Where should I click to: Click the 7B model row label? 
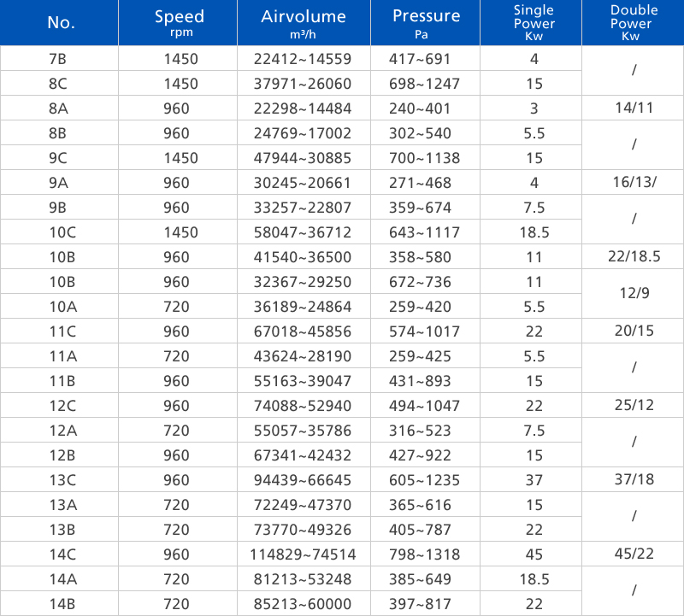click(61, 59)
